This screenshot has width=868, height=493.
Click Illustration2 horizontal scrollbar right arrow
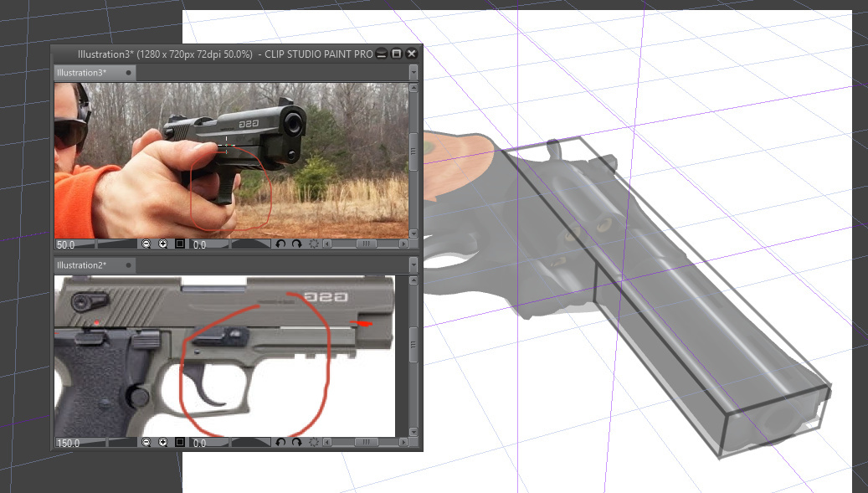pos(403,442)
